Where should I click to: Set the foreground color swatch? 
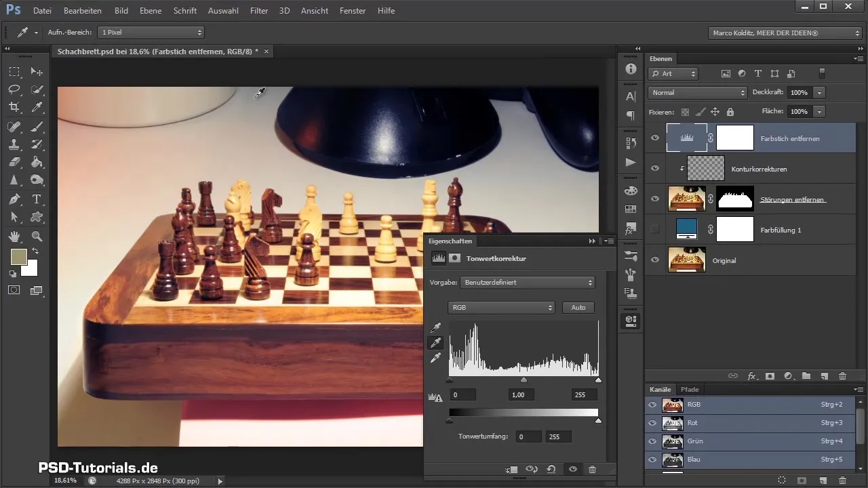(x=18, y=257)
